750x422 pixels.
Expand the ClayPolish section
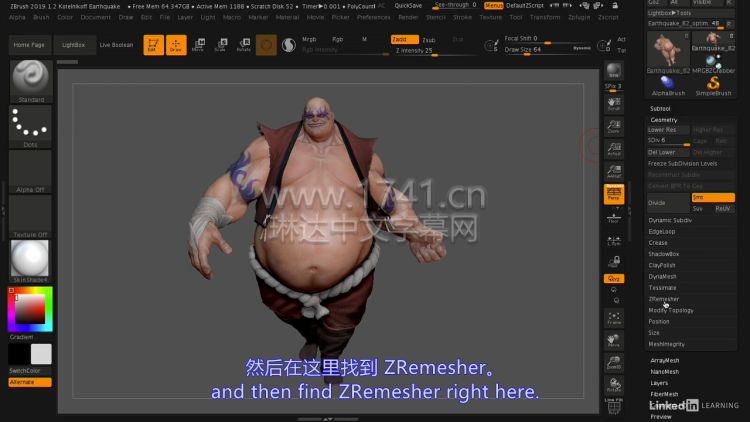pos(662,265)
